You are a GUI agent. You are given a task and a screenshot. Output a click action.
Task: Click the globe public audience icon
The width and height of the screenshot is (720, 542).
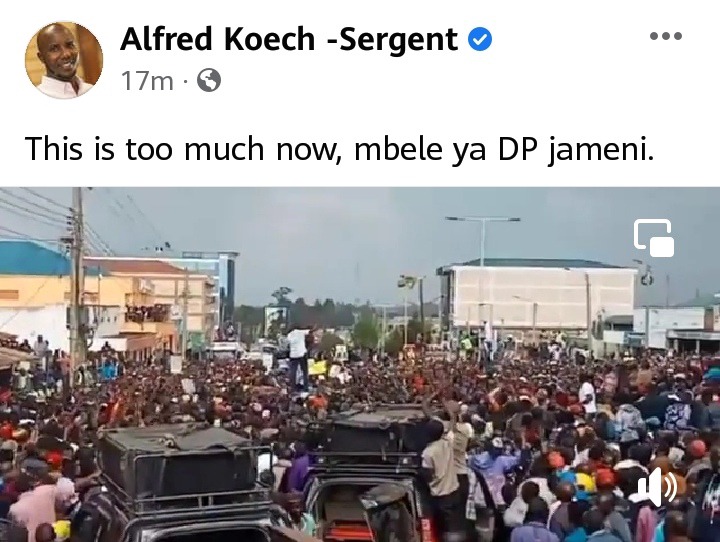click(209, 80)
